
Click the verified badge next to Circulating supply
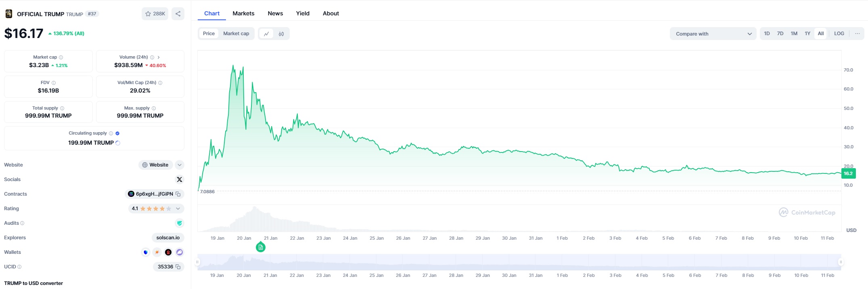point(117,133)
